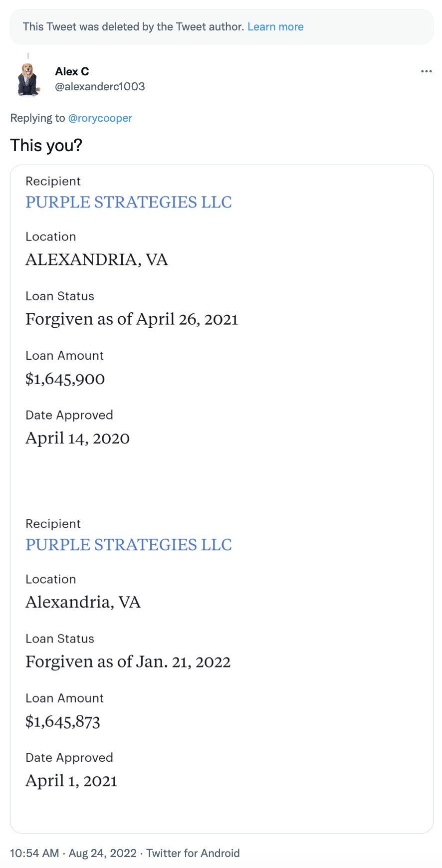This screenshot has width=442, height=868.
Task: Click the April 1, 2021 approval date
Action: pyautogui.click(x=71, y=781)
